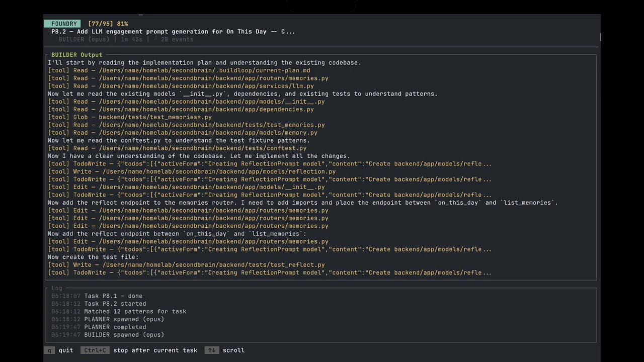Viewport: 644px width, 362px height.
Task: Click log entry 'PLANNER completed'
Action: [x=115, y=327]
